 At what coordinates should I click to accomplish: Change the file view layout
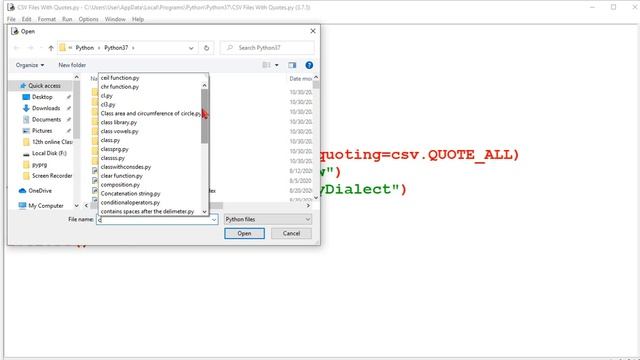pyautogui.click(x=267, y=65)
